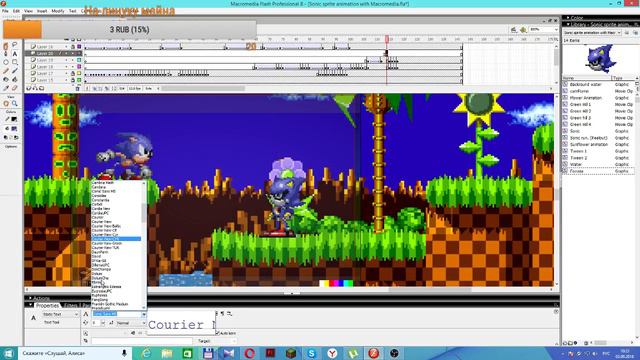The image size is (640, 360).
Task: Open the File menu
Action: coord(5,11)
